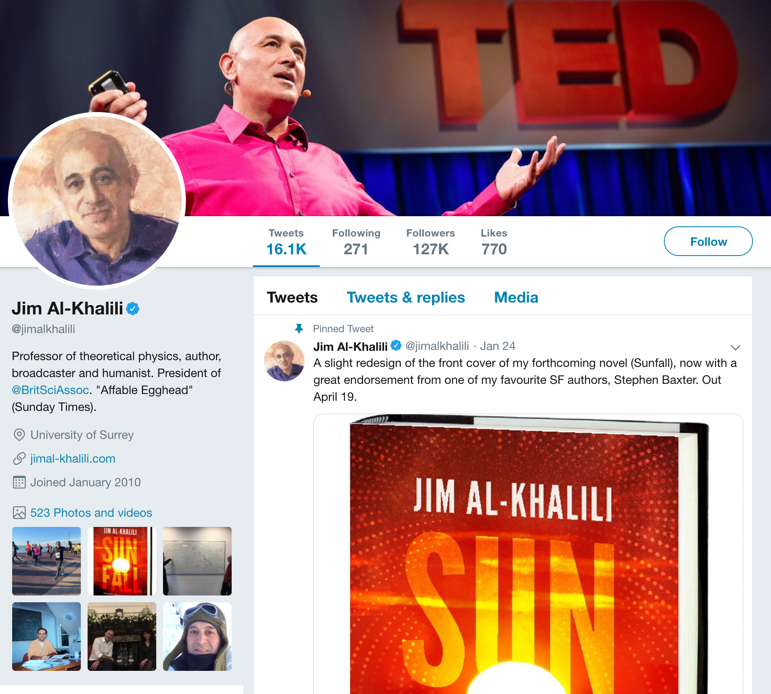View the Following 271 list
The height and width of the screenshot is (694, 771).
[356, 242]
